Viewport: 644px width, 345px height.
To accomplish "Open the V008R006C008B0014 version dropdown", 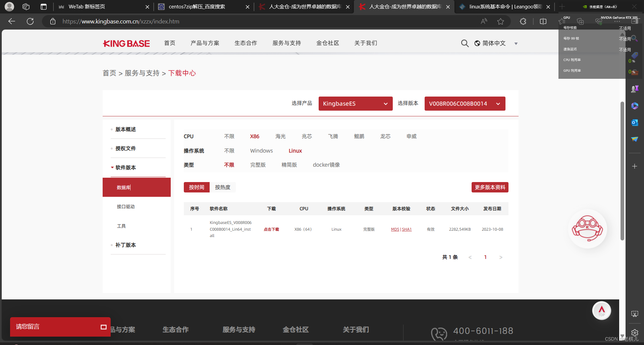I will 465,104.
